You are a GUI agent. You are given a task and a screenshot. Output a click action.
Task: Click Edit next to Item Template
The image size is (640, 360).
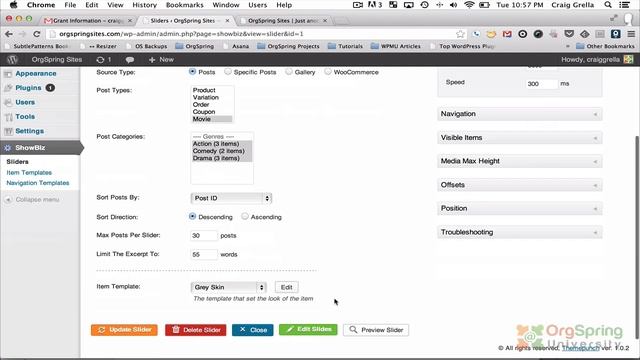[x=287, y=287]
